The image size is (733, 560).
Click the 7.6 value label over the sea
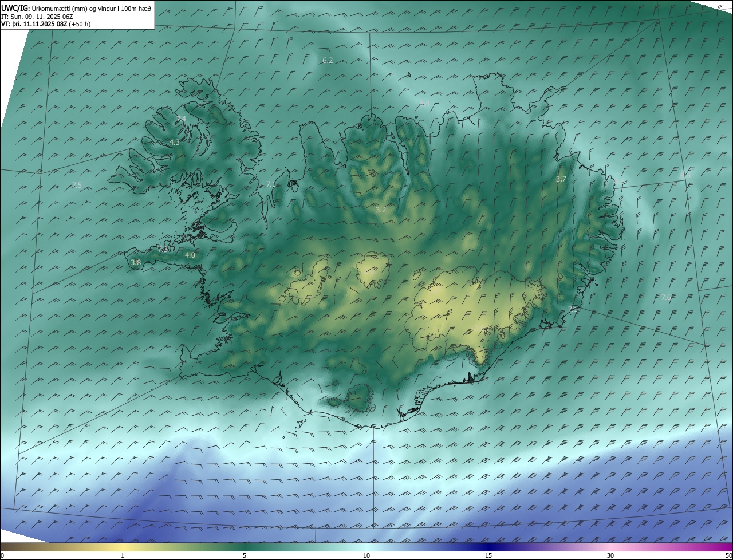coord(666,297)
